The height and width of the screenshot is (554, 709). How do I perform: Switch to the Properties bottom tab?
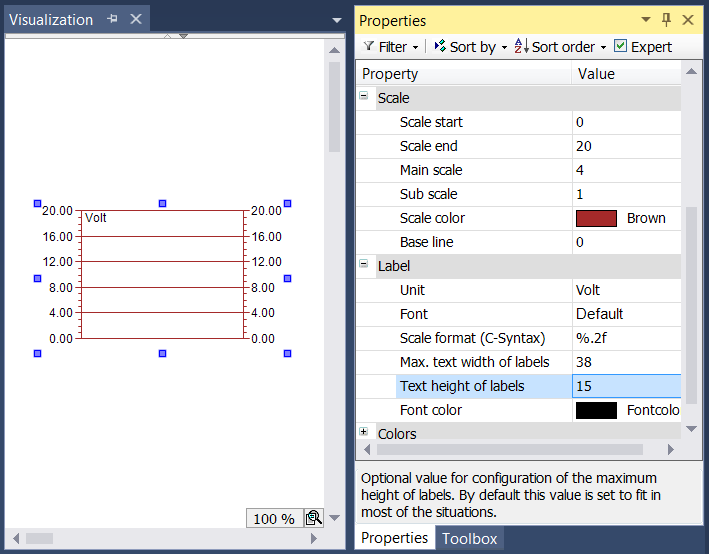(x=394, y=538)
